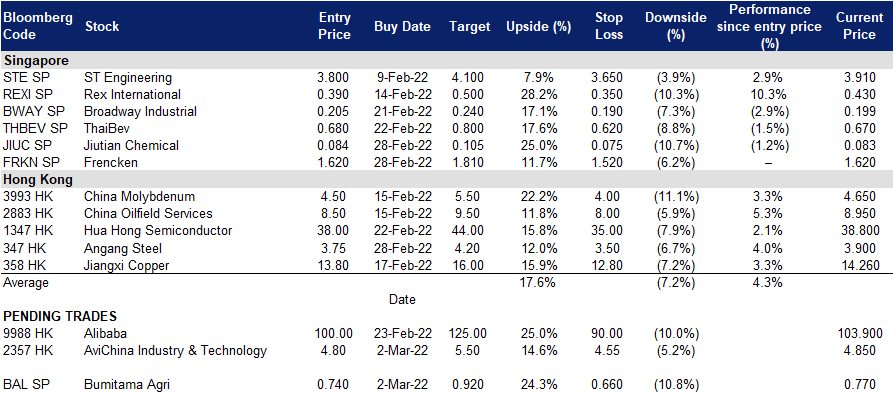Click the Average row label
893x393 pixels.
(x=26, y=283)
